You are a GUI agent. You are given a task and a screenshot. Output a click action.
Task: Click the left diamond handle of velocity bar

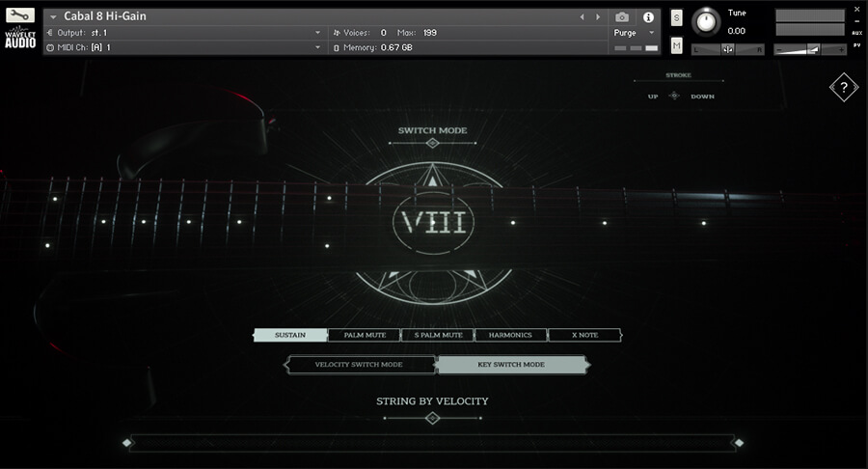[x=126, y=442]
